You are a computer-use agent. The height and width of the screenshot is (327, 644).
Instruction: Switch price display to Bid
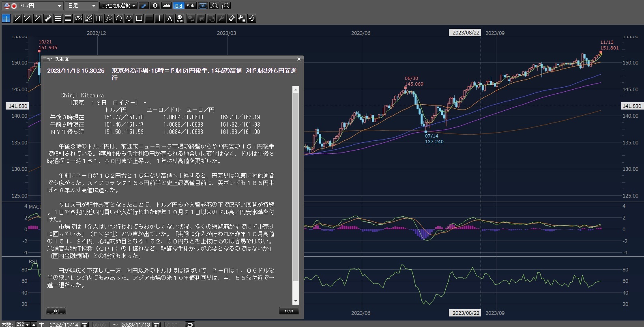(178, 6)
